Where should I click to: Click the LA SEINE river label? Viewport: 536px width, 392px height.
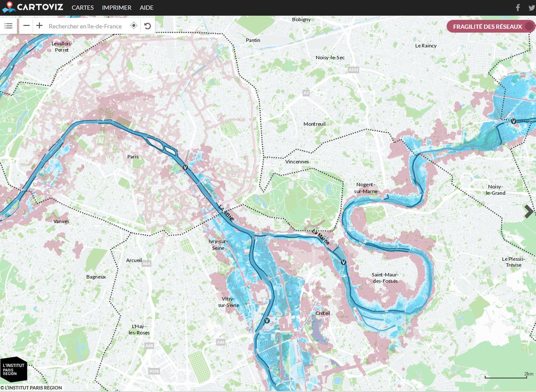point(226,213)
